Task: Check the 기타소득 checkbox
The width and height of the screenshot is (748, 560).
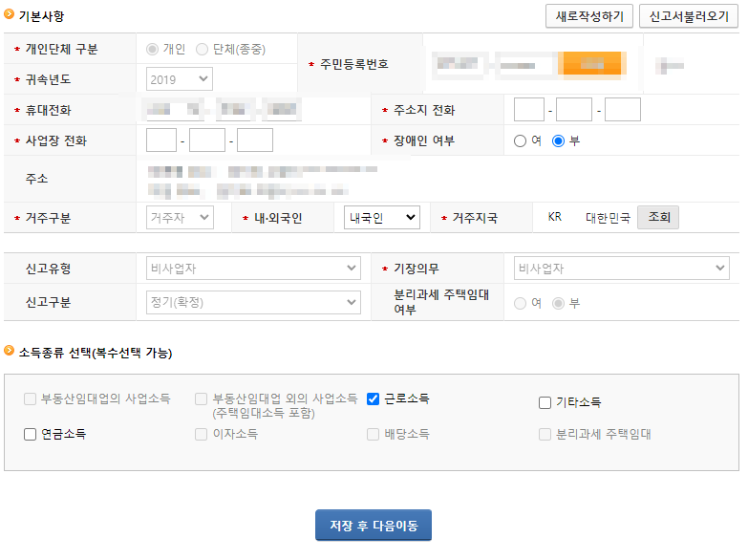Action: [x=545, y=402]
